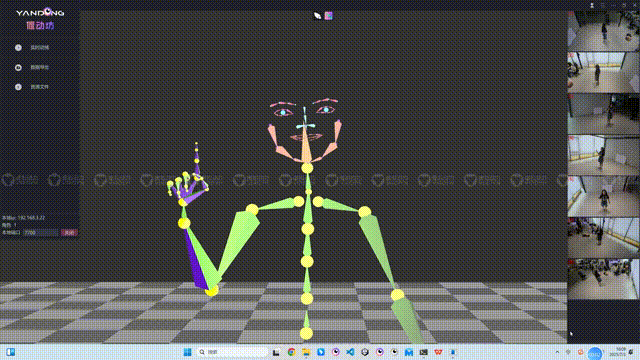640x360 pixels.
Task: Open the fourth camera feed thumbnail
Action: [x=603, y=155]
